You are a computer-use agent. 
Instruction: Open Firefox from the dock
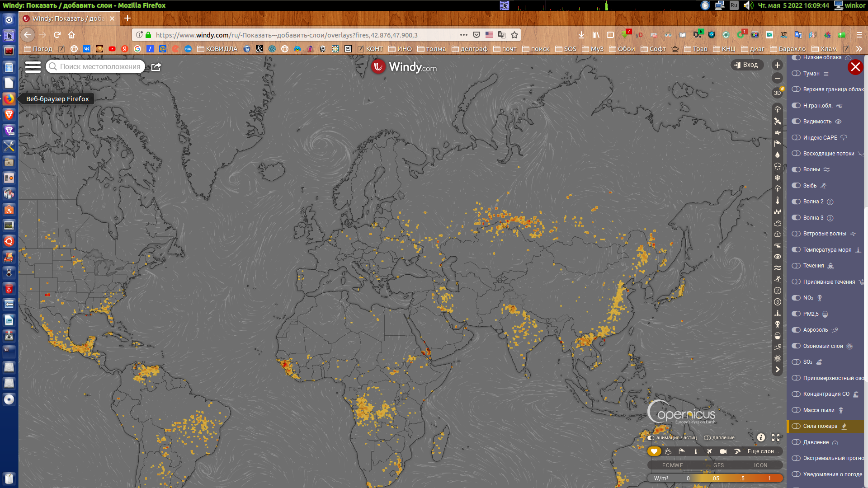point(9,99)
